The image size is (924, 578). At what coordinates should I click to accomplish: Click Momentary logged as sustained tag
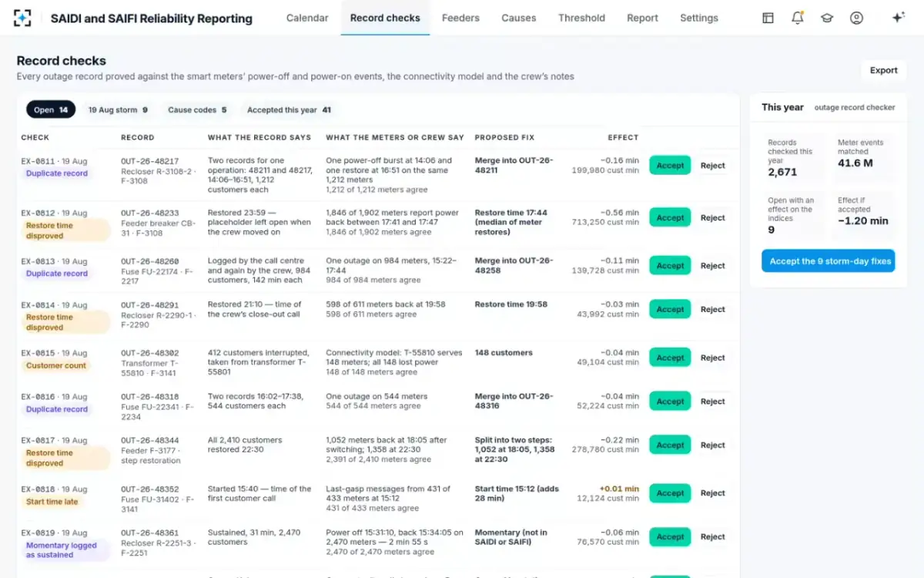[65, 549]
